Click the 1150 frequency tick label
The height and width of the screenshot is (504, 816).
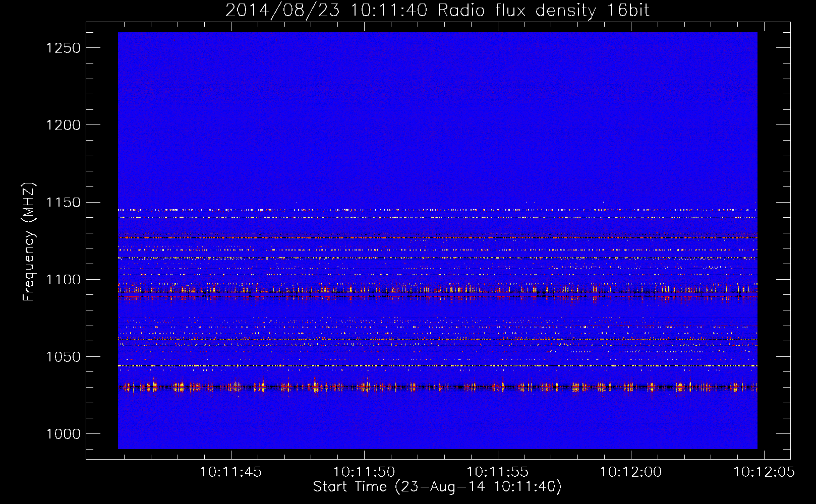pos(63,203)
